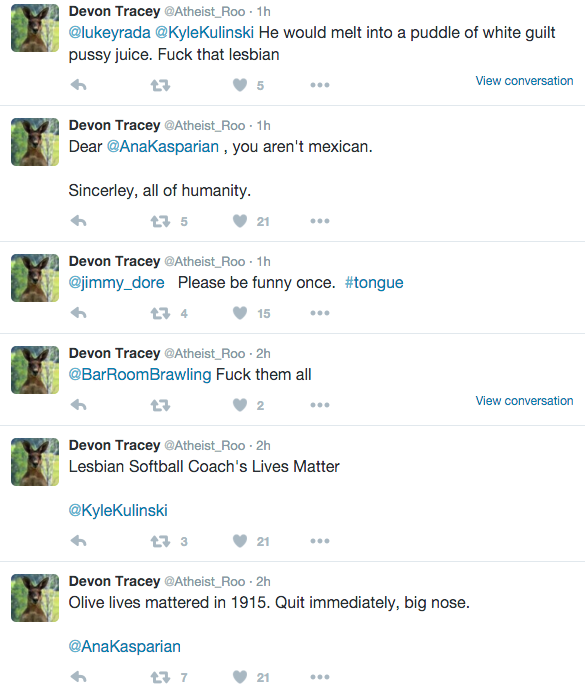
Task: Retweet the 'you aren't mexican' tweet
Action: point(160,221)
